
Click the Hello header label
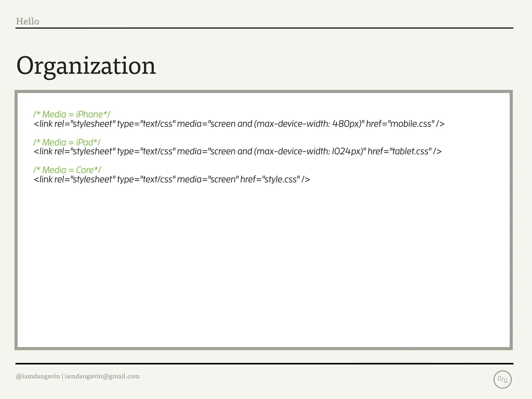(x=28, y=21)
